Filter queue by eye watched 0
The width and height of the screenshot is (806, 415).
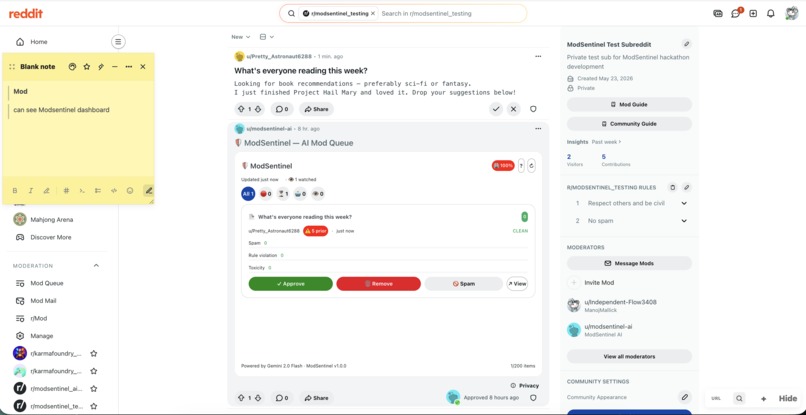[318, 194]
